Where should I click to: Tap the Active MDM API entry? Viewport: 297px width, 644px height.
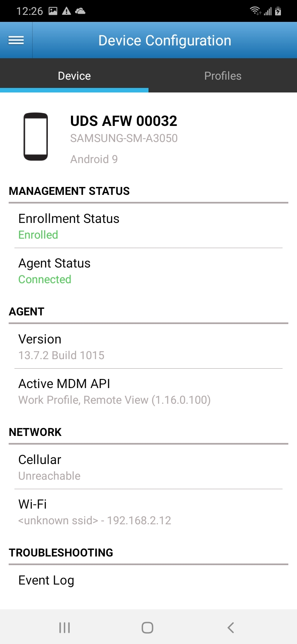(x=148, y=391)
